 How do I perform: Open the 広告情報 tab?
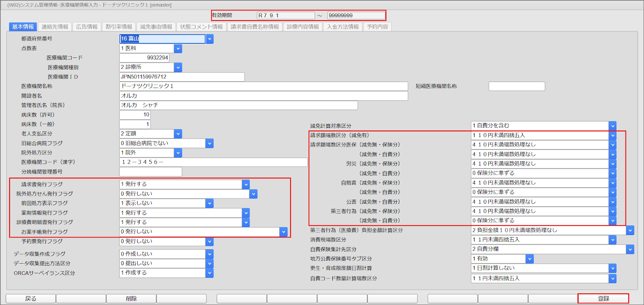tap(87, 27)
